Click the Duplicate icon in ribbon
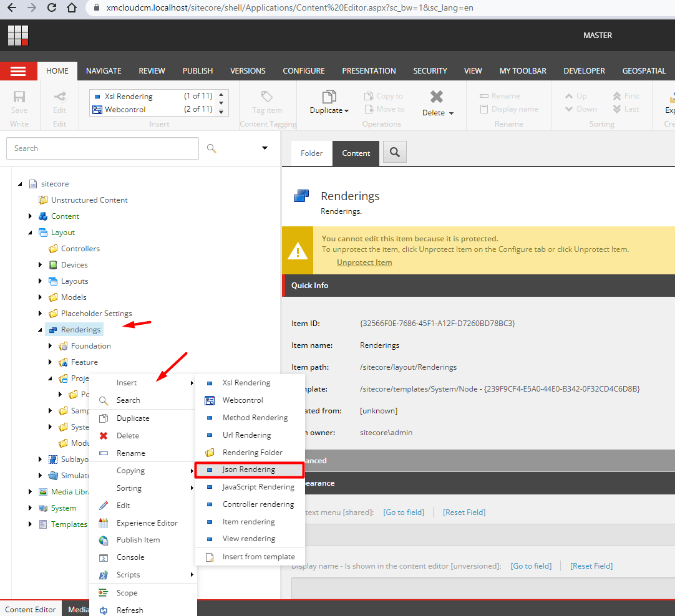The height and width of the screenshot is (616, 675). click(x=329, y=97)
